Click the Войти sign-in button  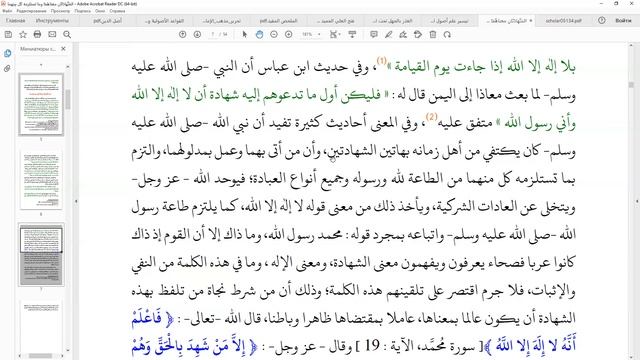pyautogui.click(x=623, y=20)
